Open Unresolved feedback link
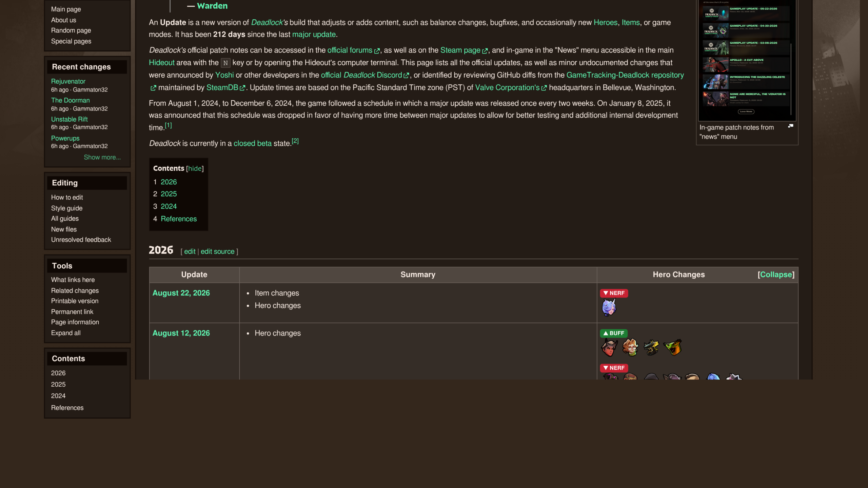Viewport: 868px width, 488px height. [81, 240]
